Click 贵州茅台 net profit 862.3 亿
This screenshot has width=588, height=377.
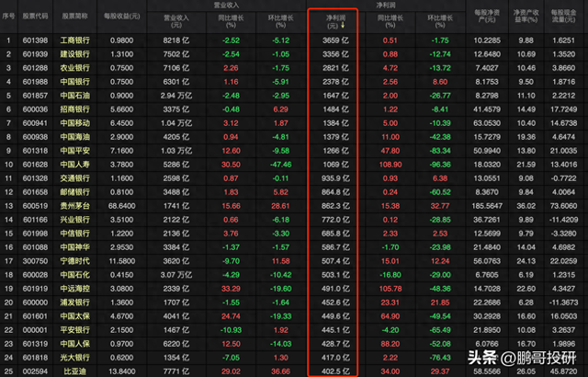coord(335,206)
